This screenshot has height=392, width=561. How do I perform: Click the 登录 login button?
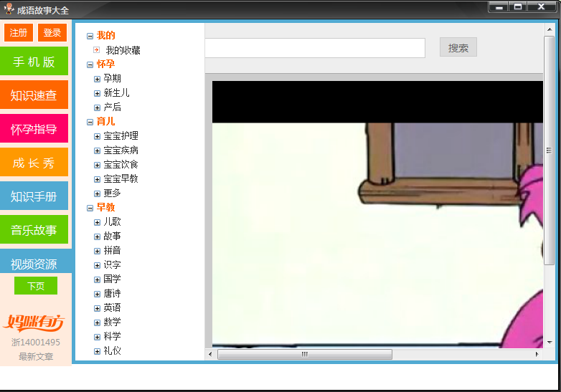click(52, 32)
